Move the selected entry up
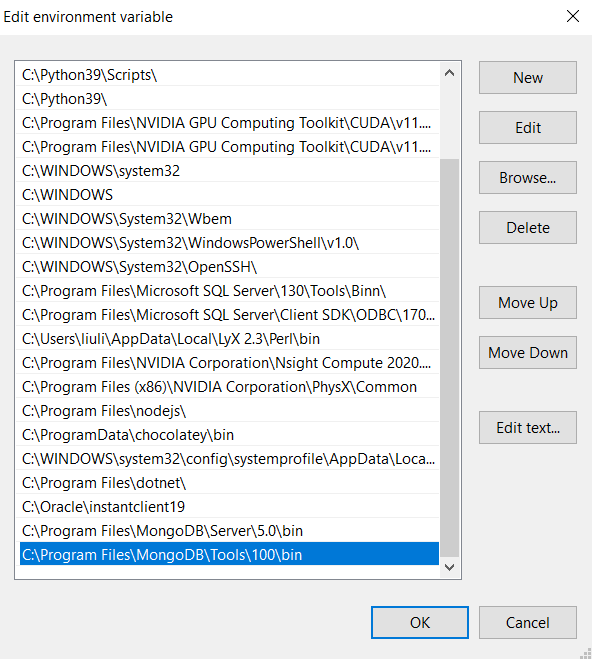Image resolution: width=592 pixels, height=659 pixels. click(x=528, y=303)
